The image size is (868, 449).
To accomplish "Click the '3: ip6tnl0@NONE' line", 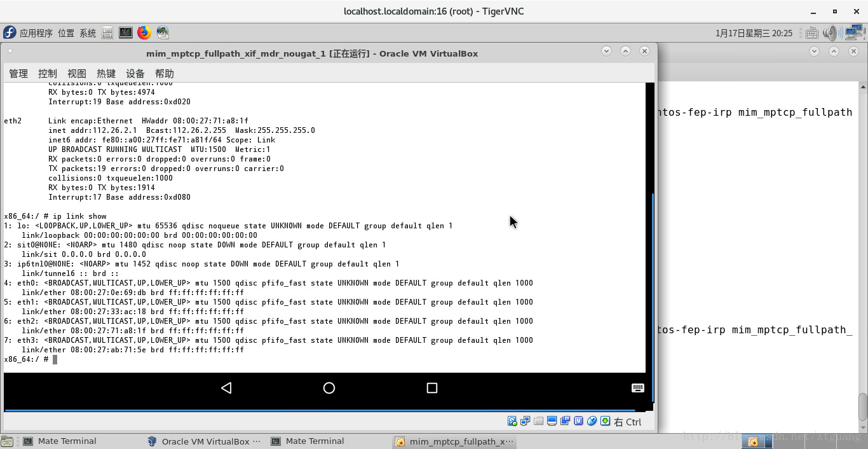I will pyautogui.click(x=201, y=264).
